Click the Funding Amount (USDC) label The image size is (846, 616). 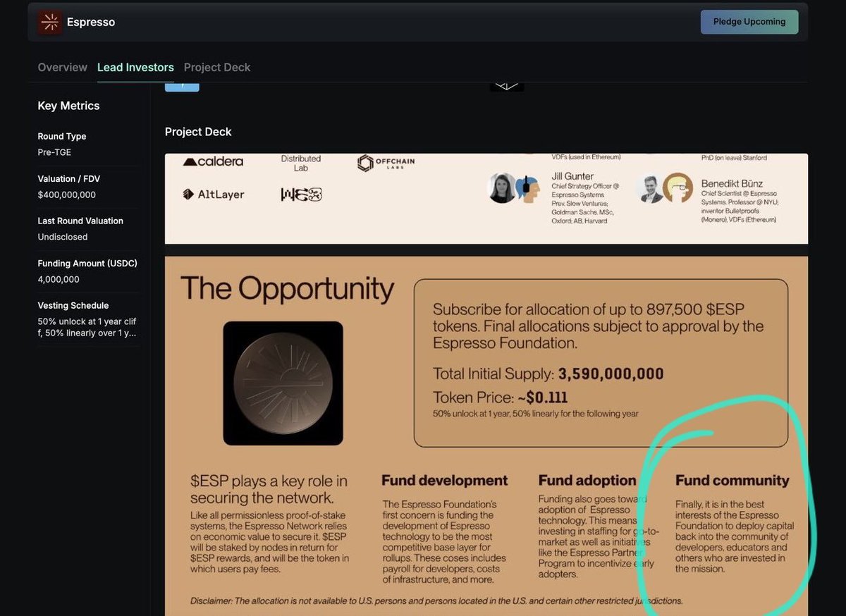point(87,263)
